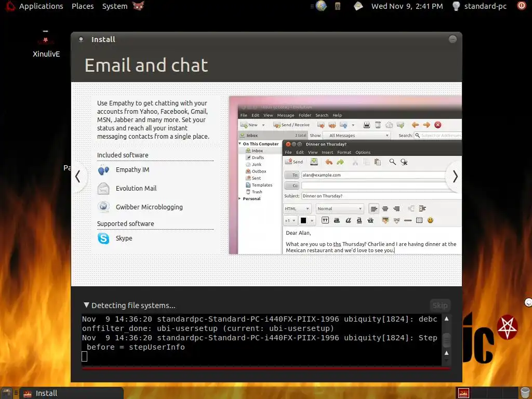Click the light bulb icon beside standard-pc
This screenshot has height=399, width=532.
pos(456,6)
